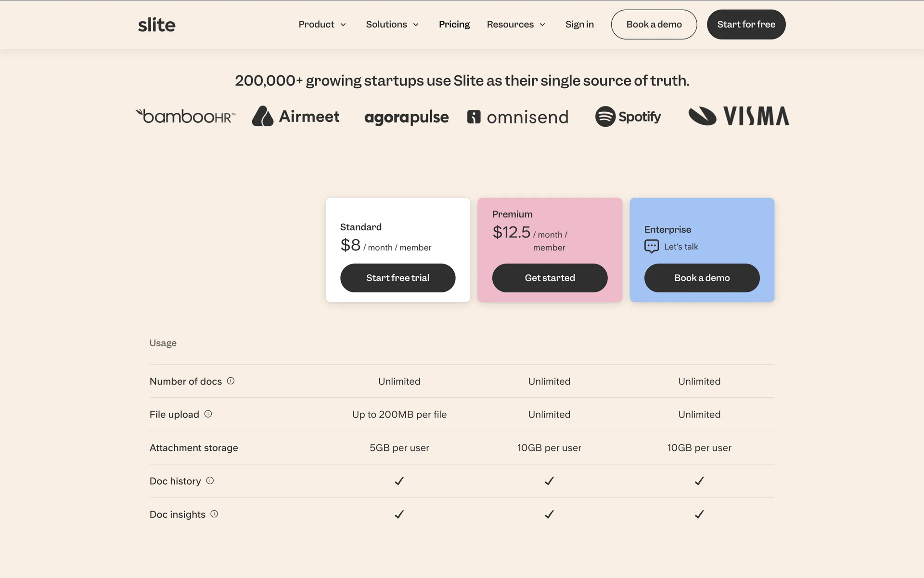Click the Omnisend logo
The width and height of the screenshot is (924, 578).
tap(517, 117)
